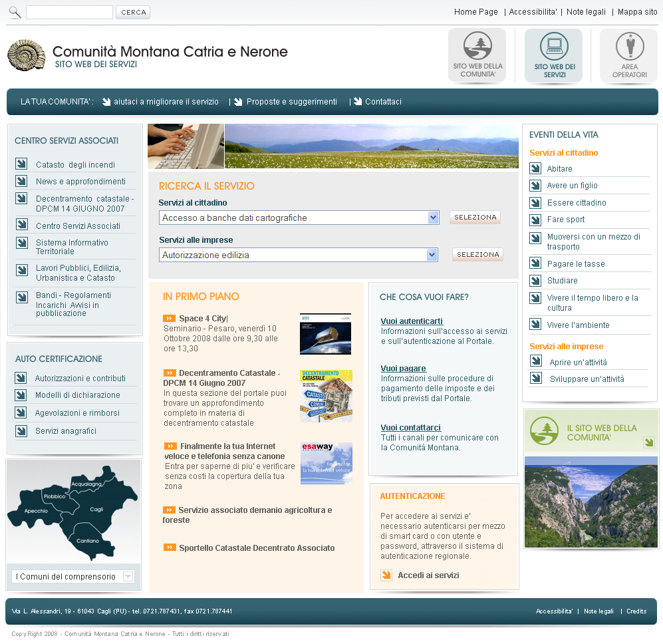Open the Vuoi autenticarti link
This screenshot has height=644, width=663.
412,321
